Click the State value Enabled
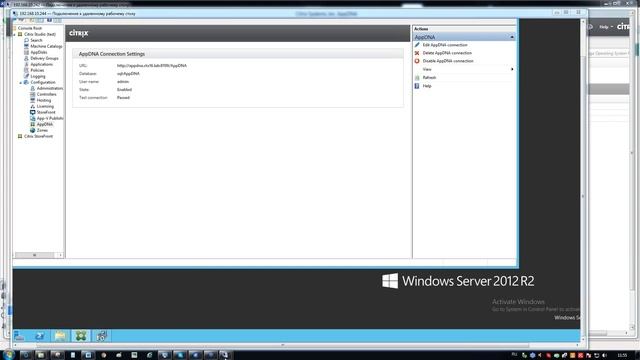The image size is (640, 360). click(124, 90)
